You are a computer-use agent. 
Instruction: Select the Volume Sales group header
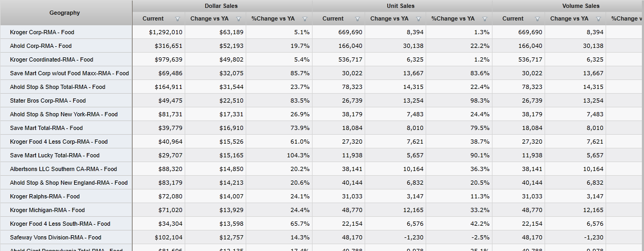pyautogui.click(x=580, y=6)
